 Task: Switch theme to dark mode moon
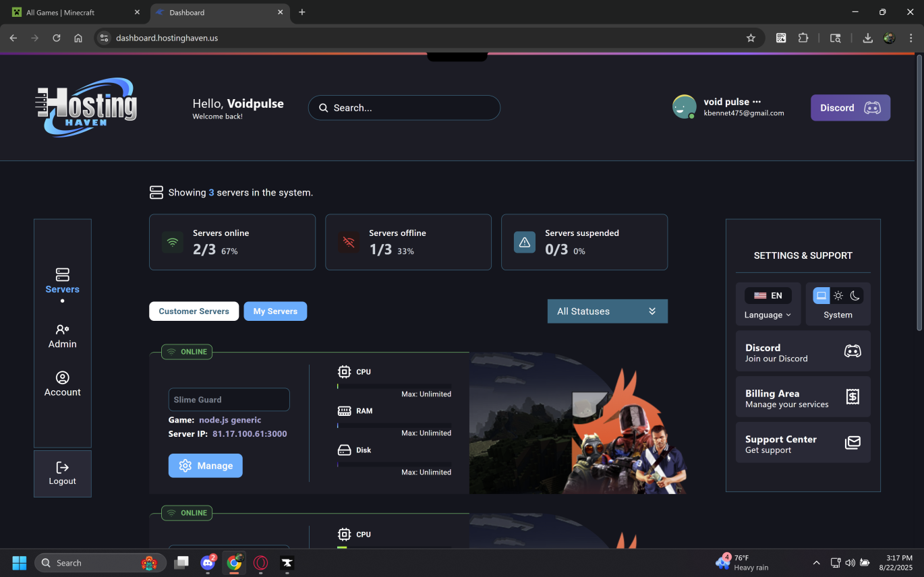[855, 295]
